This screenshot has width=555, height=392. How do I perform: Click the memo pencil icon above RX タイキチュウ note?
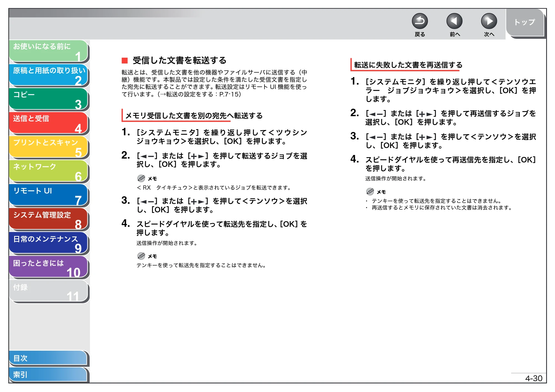click(141, 178)
